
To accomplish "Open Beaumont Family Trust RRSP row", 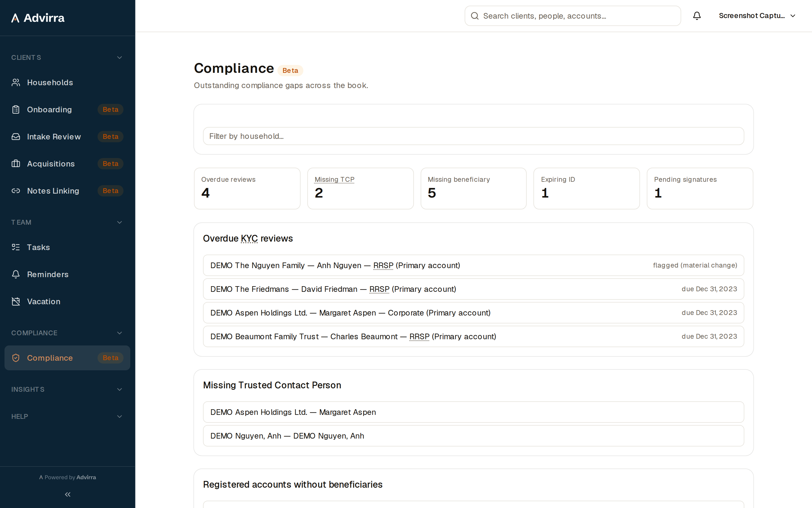I will [473, 337].
